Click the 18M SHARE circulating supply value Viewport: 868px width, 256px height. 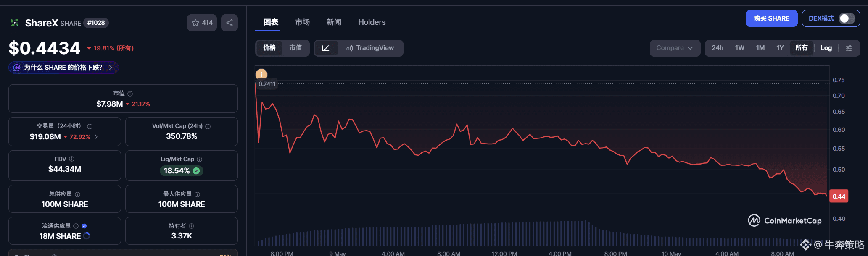(x=60, y=236)
